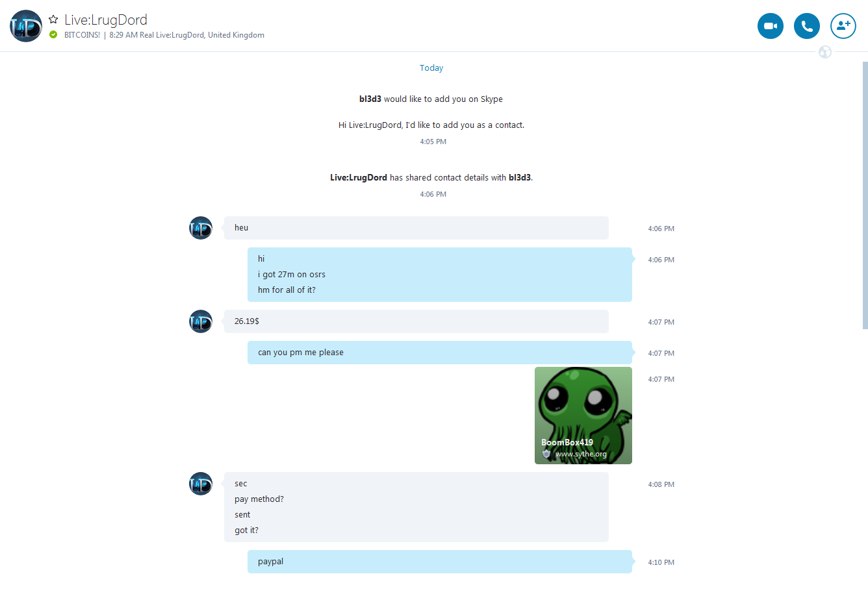Click the vertical chat scrollbar

(x=865, y=195)
